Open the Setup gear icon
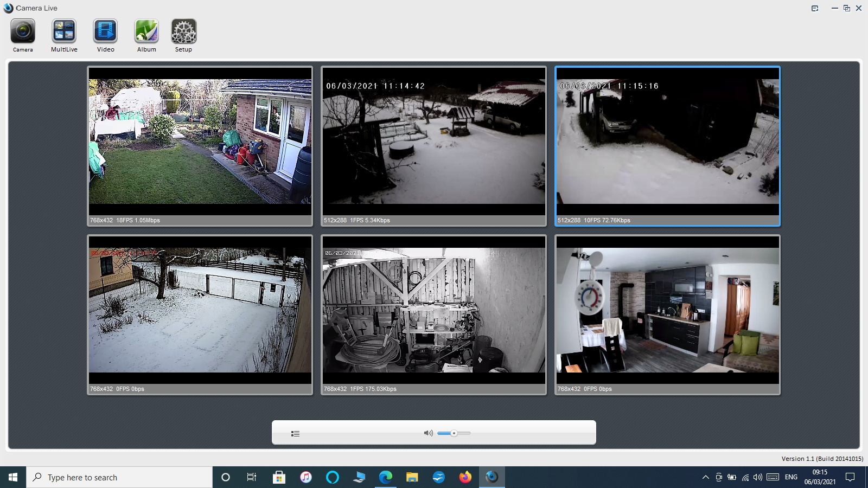868x488 pixels. click(183, 32)
